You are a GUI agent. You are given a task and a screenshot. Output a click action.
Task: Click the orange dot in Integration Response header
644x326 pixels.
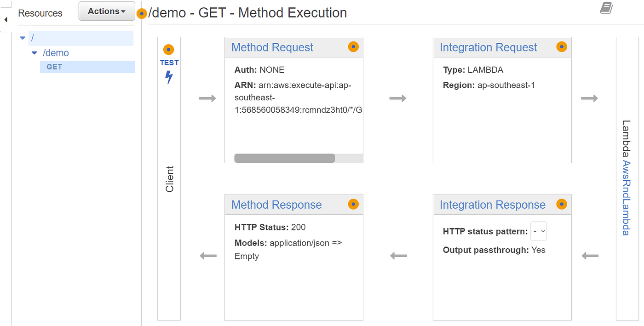[x=562, y=204]
